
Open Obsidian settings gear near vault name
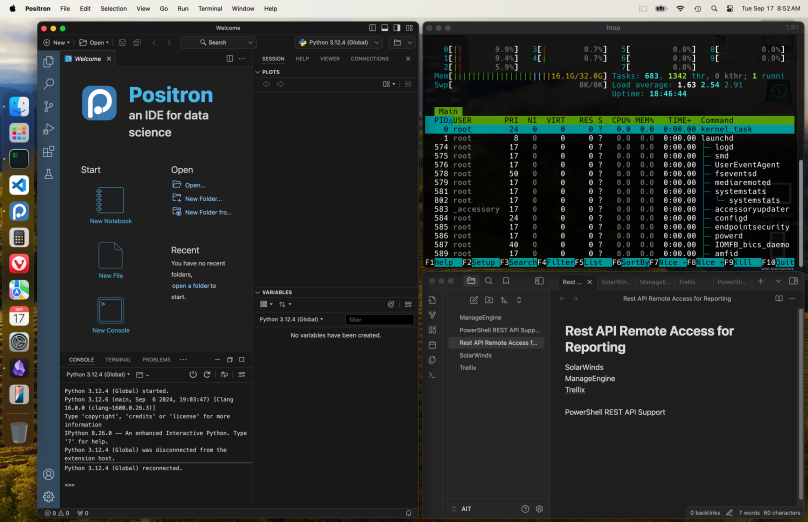(x=539, y=509)
